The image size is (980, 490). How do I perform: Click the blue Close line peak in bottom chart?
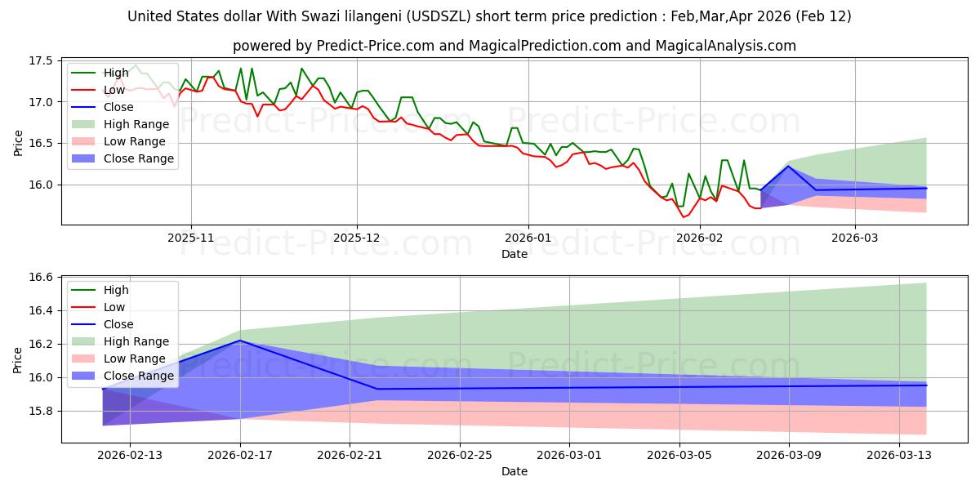(240, 341)
